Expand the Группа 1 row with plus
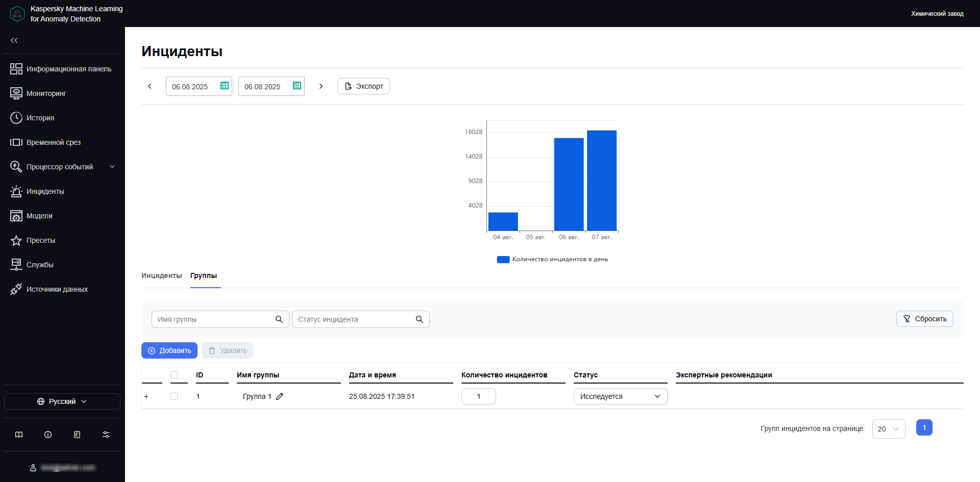This screenshot has width=980, height=482. 146,396
